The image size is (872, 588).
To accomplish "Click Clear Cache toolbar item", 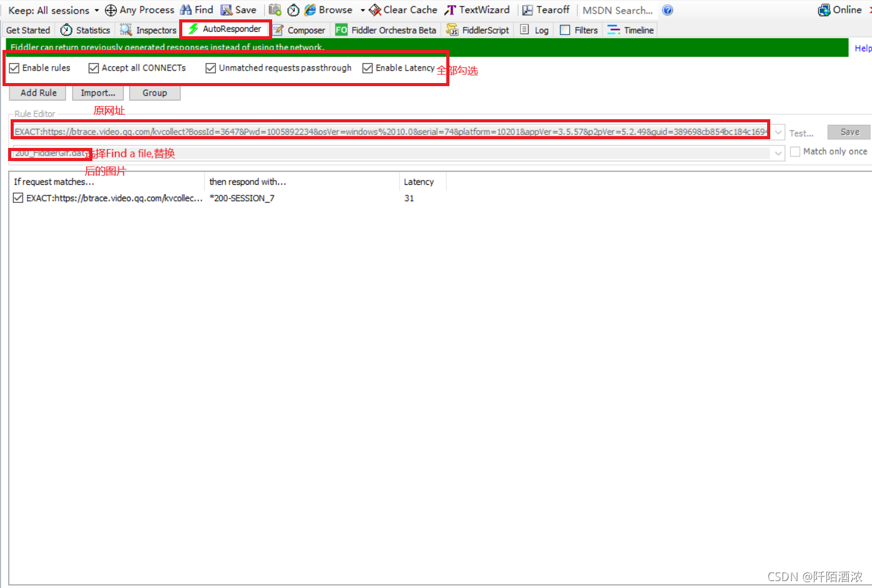I will (x=403, y=10).
